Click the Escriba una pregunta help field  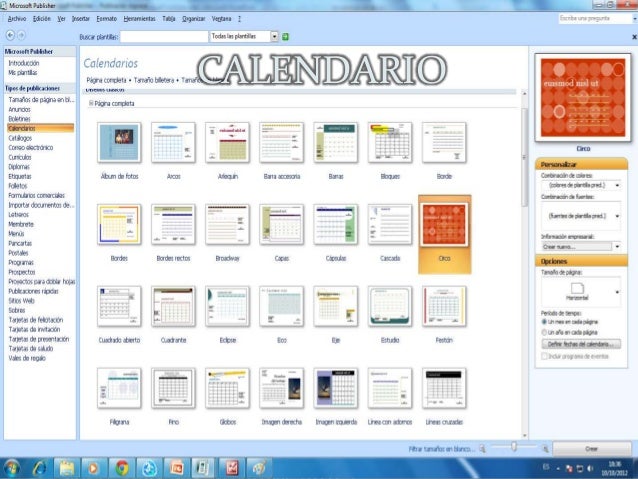pyautogui.click(x=594, y=18)
